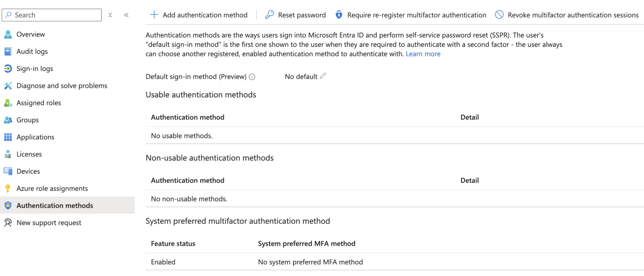Open Audit logs via its book icon
Image resolution: width=644 pixels, height=276 pixels.
pos(8,51)
